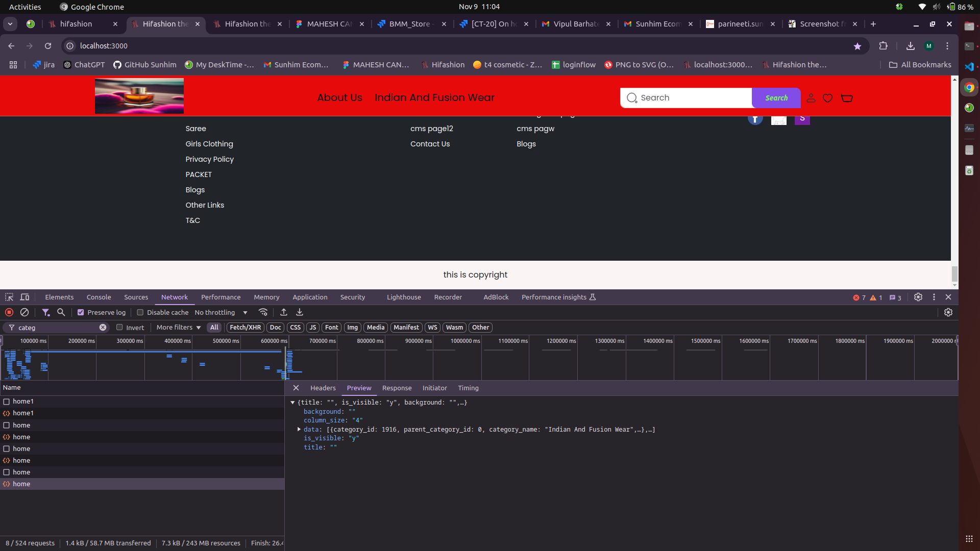Close the request details pane
The width and height of the screenshot is (980, 551).
pyautogui.click(x=296, y=388)
